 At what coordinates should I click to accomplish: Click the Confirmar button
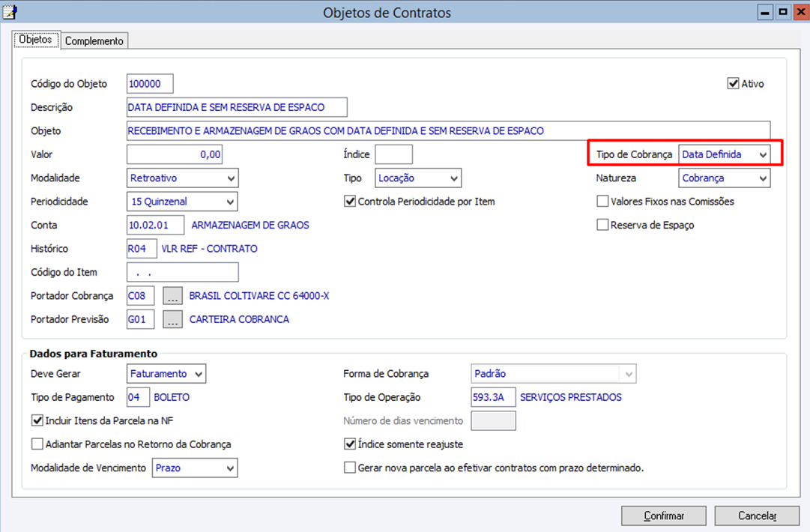pyautogui.click(x=664, y=516)
